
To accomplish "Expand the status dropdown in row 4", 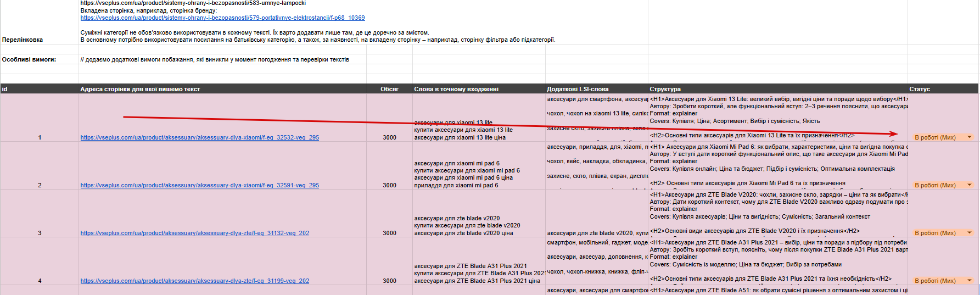I will pos(969,281).
